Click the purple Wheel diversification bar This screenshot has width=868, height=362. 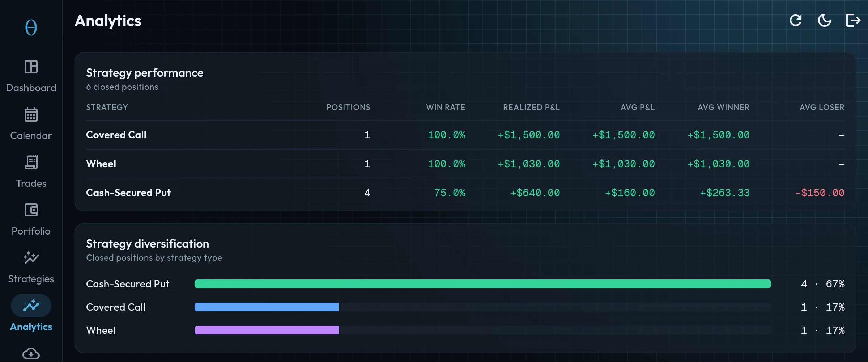click(267, 330)
